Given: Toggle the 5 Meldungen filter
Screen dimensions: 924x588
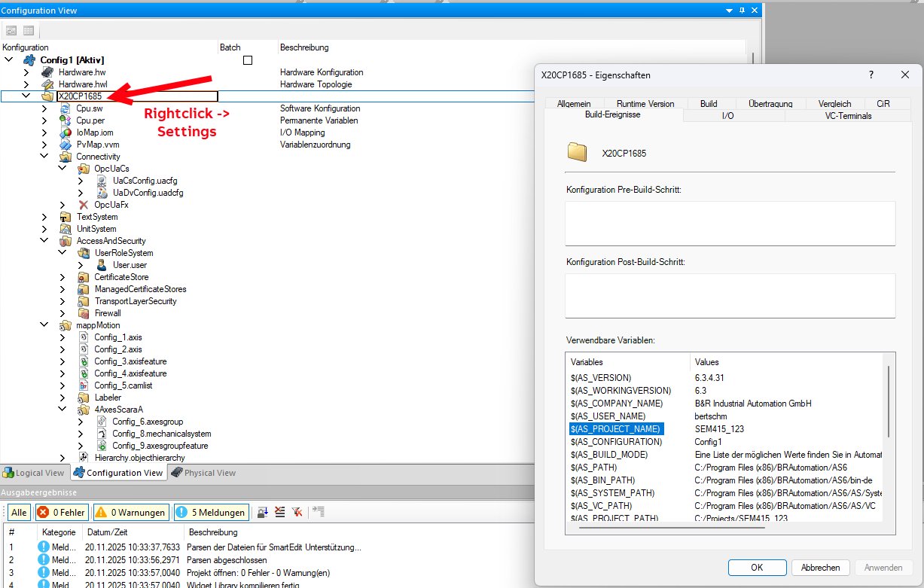Looking at the screenshot, I should [211, 513].
